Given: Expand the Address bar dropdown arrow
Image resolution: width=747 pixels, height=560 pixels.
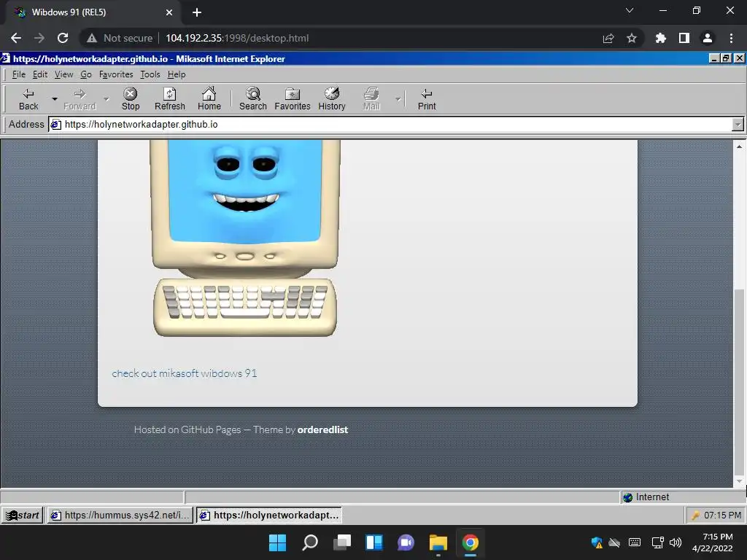Looking at the screenshot, I should coord(738,124).
